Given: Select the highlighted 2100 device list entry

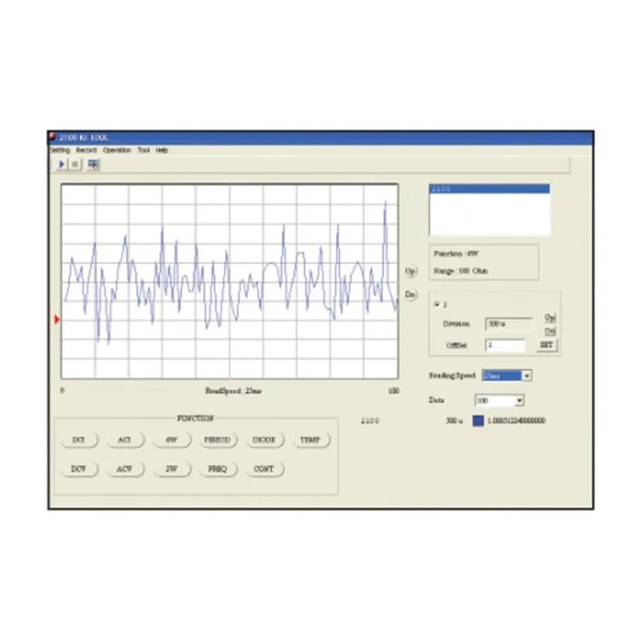Looking at the screenshot, I should pos(489,189).
